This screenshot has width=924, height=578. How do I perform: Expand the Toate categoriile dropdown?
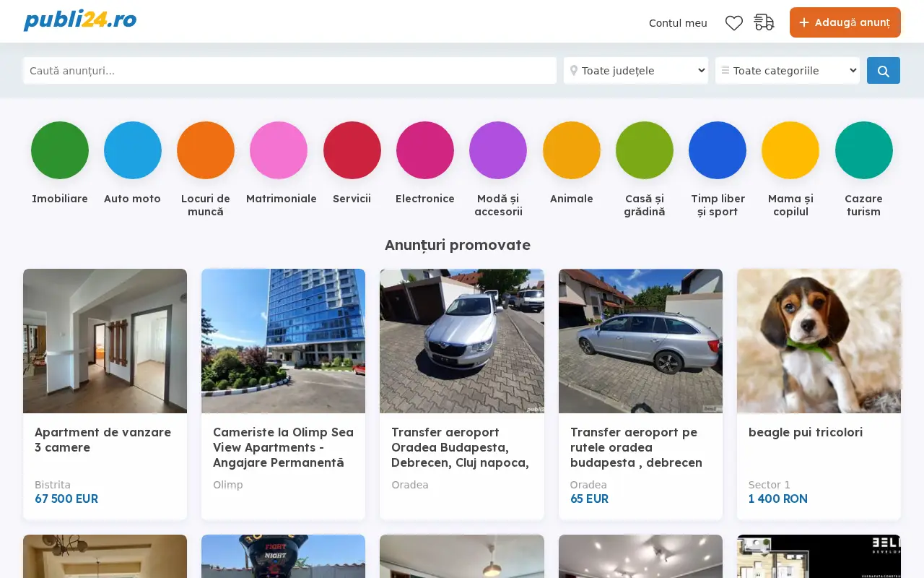click(x=788, y=71)
